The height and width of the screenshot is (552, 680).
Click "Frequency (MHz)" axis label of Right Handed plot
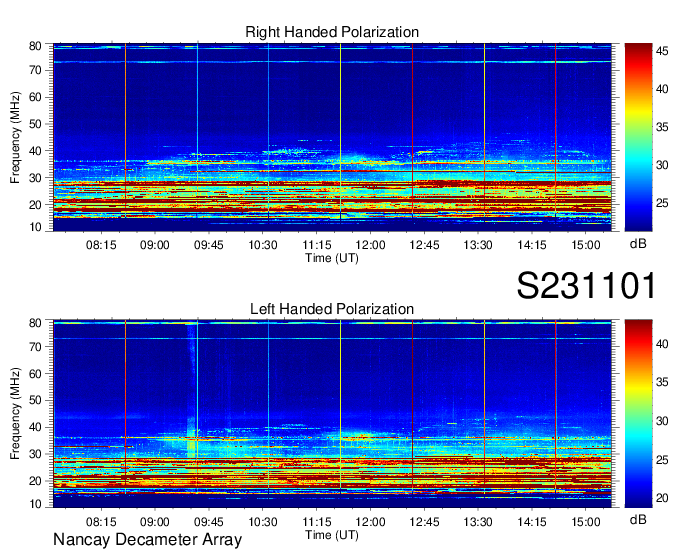(x=15, y=137)
